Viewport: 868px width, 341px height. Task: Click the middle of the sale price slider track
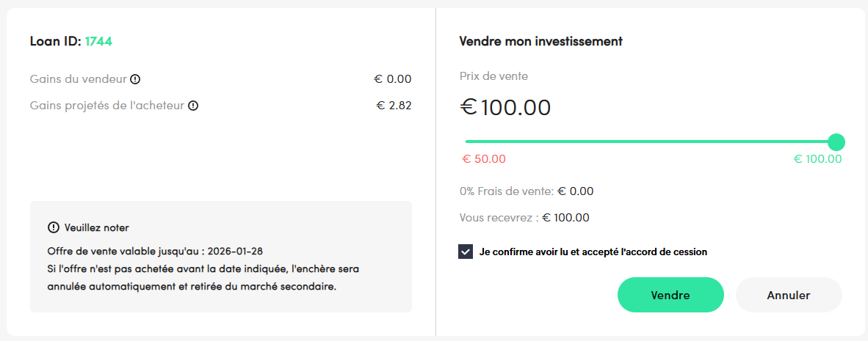click(x=650, y=142)
